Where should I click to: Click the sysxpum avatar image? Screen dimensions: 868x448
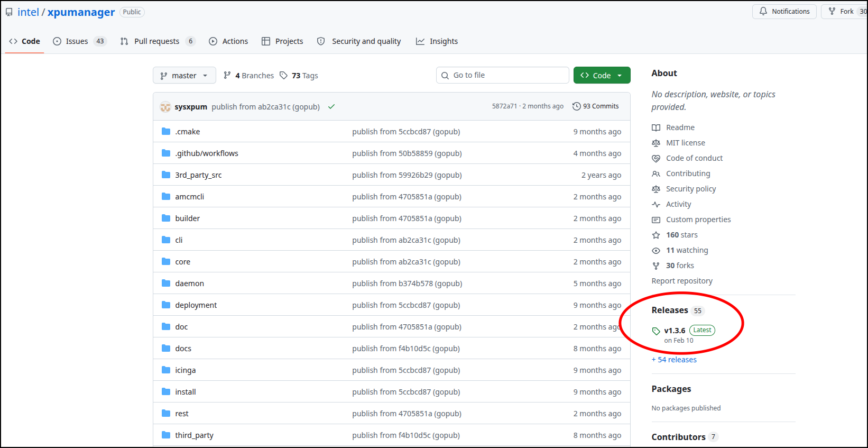click(165, 107)
